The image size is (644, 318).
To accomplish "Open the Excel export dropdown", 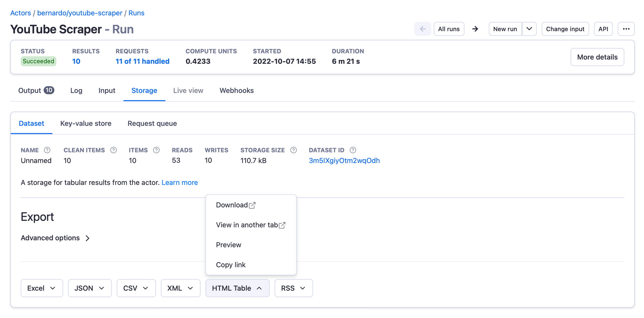I will tap(42, 288).
